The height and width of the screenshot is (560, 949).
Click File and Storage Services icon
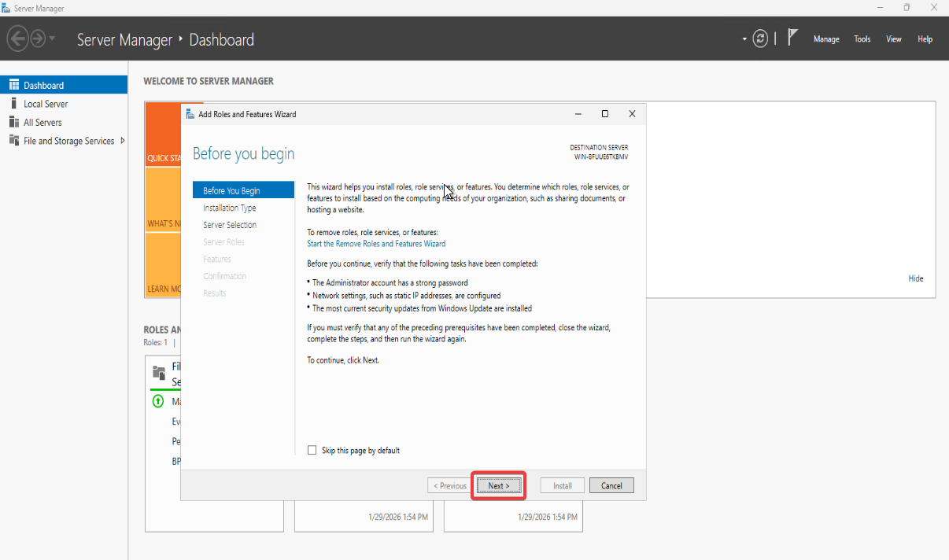(x=13, y=141)
